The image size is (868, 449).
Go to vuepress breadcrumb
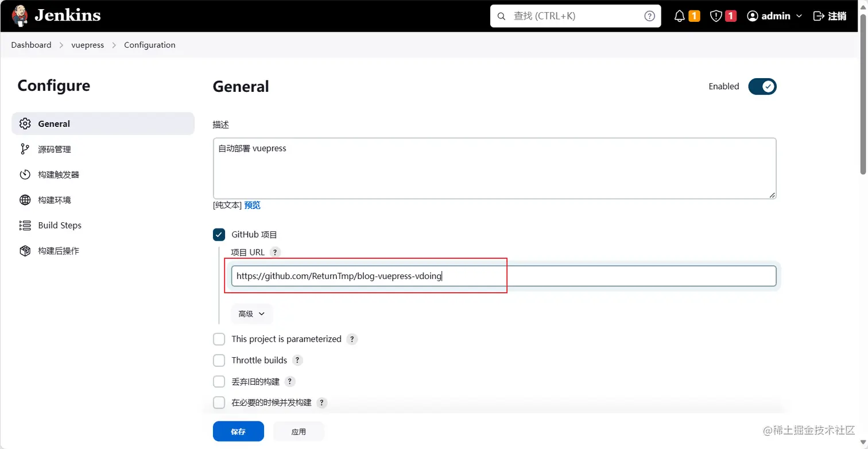[87, 45]
